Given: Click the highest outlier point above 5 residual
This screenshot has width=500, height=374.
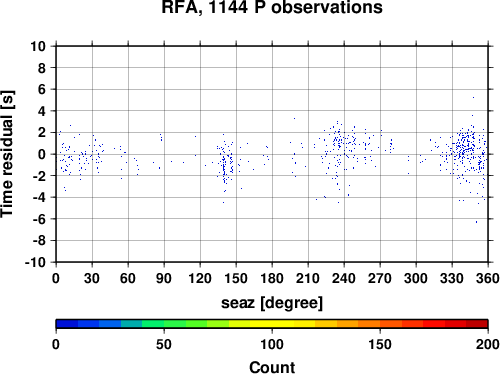Looking at the screenshot, I should click(x=473, y=98).
